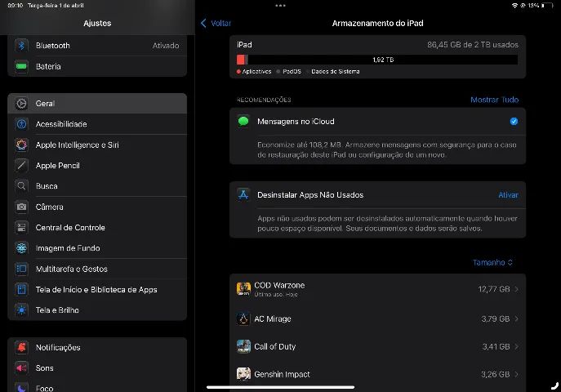Open Multitarefa e Gestos settings
This screenshot has height=392, width=561.
[x=97, y=269]
